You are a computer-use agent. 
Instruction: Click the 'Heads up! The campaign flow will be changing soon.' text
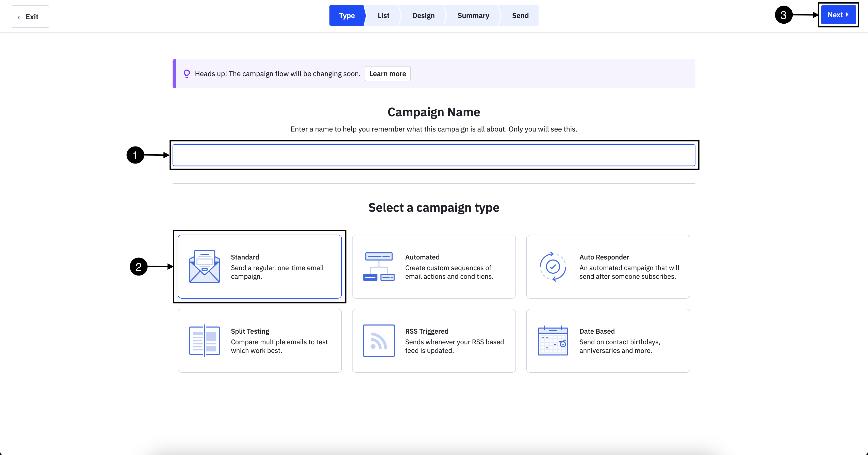(x=278, y=73)
